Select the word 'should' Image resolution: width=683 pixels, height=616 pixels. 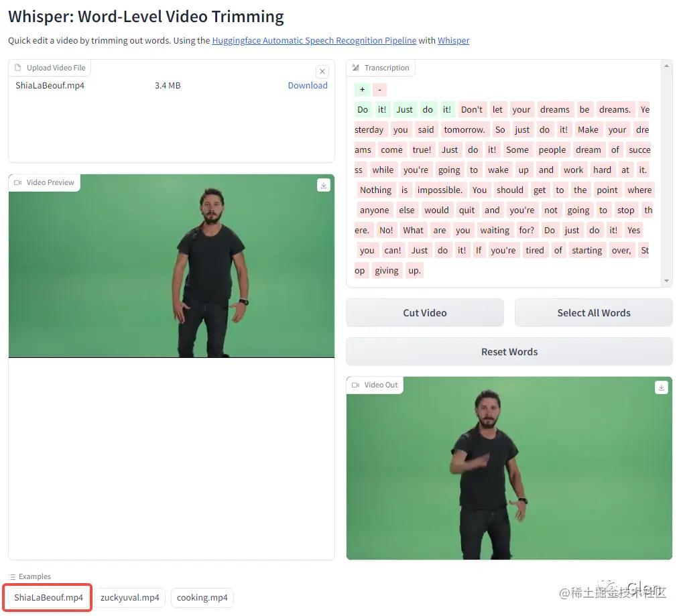tap(509, 190)
